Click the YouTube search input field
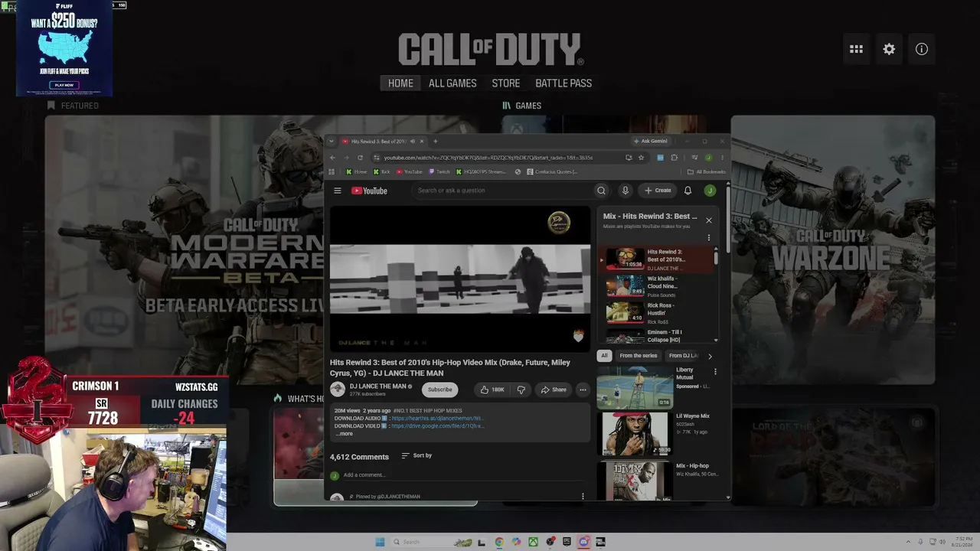980x551 pixels. tap(501, 191)
